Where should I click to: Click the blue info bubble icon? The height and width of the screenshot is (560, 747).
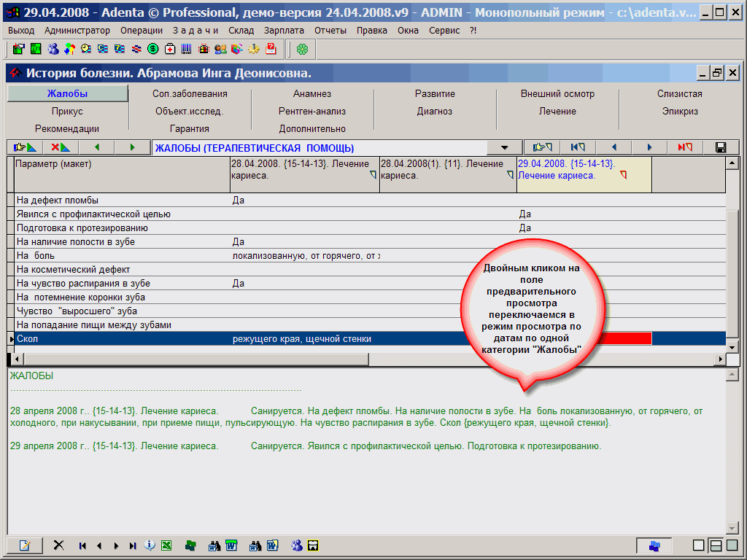[x=150, y=545]
